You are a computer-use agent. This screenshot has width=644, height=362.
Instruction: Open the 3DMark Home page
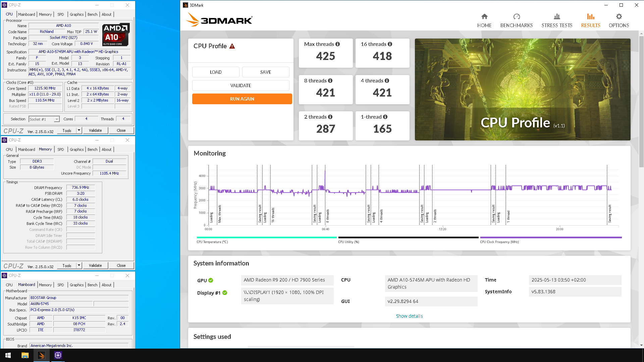tap(484, 20)
